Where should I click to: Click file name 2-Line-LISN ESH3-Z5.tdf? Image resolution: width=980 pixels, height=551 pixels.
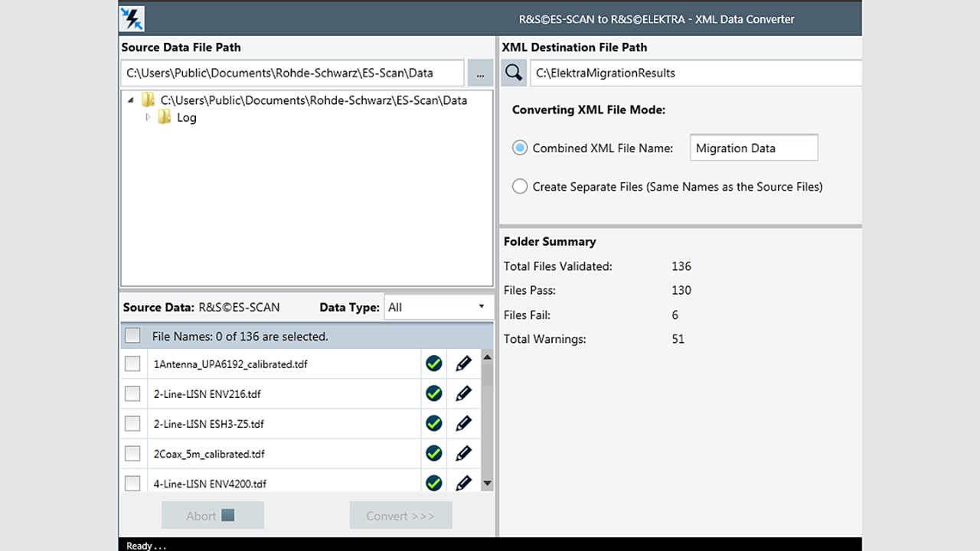click(x=208, y=424)
